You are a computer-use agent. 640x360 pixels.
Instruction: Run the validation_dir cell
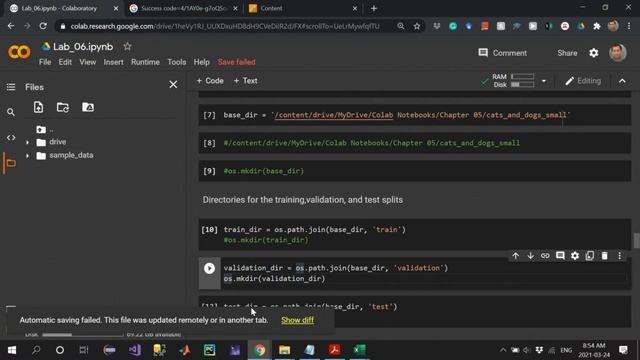pos(209,268)
